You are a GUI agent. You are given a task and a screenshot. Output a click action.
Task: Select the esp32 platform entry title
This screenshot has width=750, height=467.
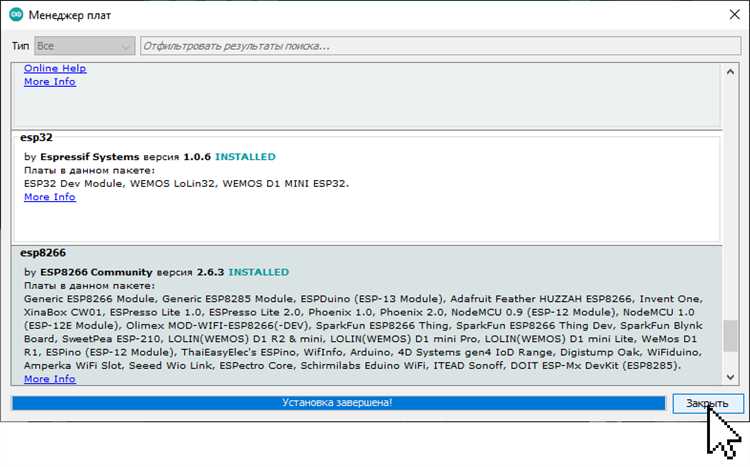(36, 138)
